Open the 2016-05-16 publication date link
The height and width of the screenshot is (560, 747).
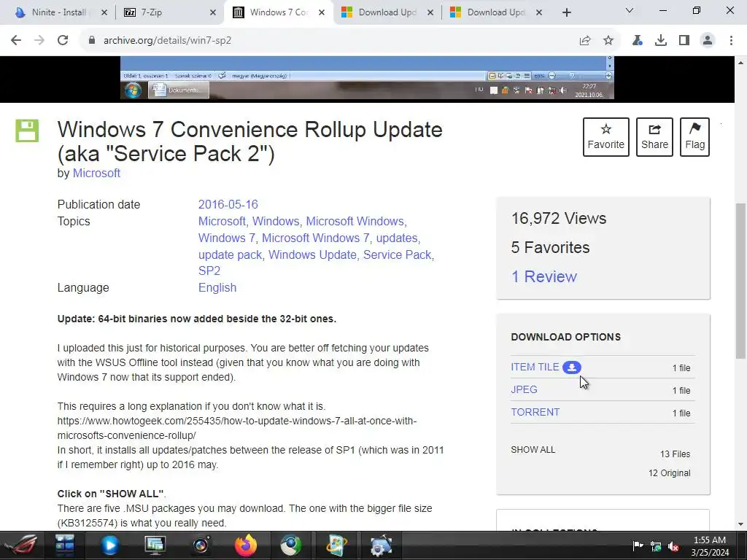click(x=228, y=204)
